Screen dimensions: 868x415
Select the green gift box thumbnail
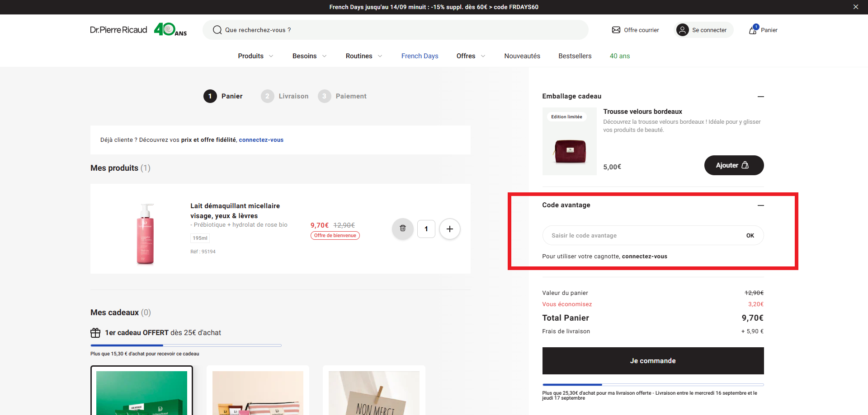pos(142,391)
